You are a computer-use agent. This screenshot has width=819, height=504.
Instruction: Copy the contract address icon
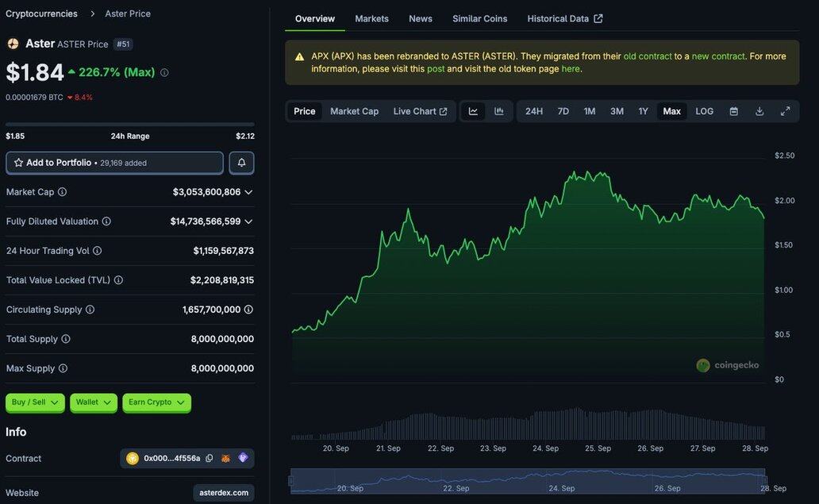point(210,458)
